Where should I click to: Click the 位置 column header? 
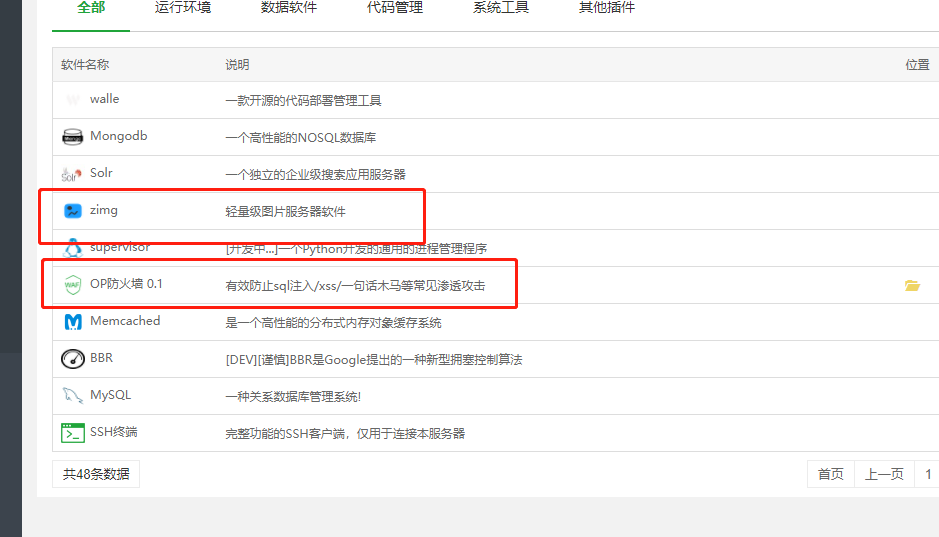pos(917,65)
